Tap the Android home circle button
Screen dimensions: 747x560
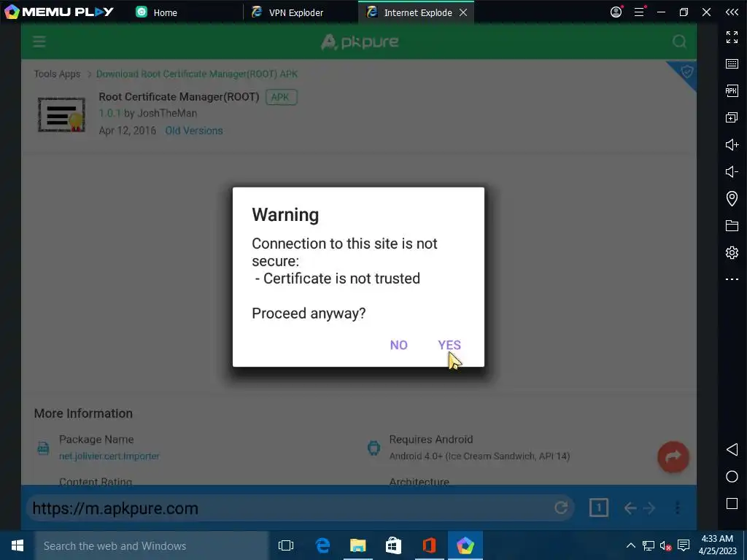point(732,477)
